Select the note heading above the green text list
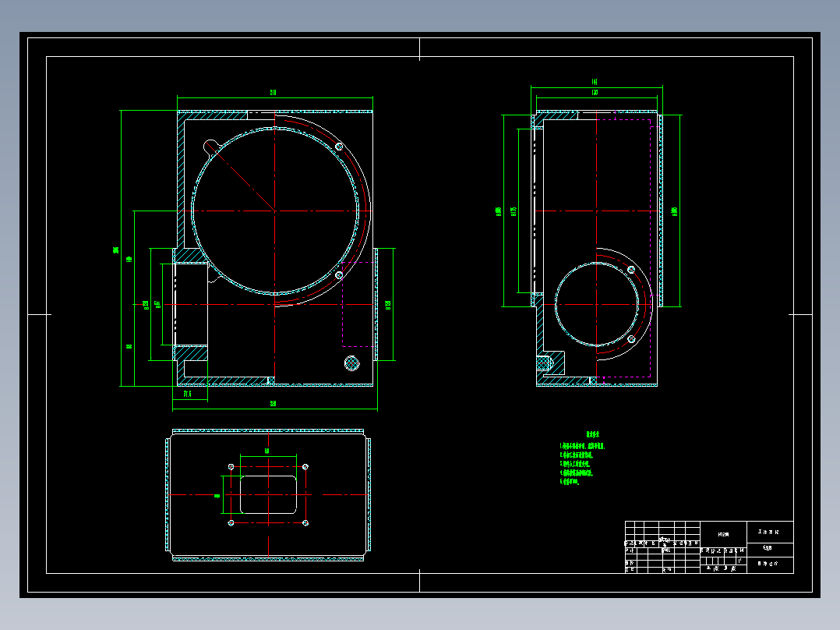The height and width of the screenshot is (630, 840). point(592,435)
